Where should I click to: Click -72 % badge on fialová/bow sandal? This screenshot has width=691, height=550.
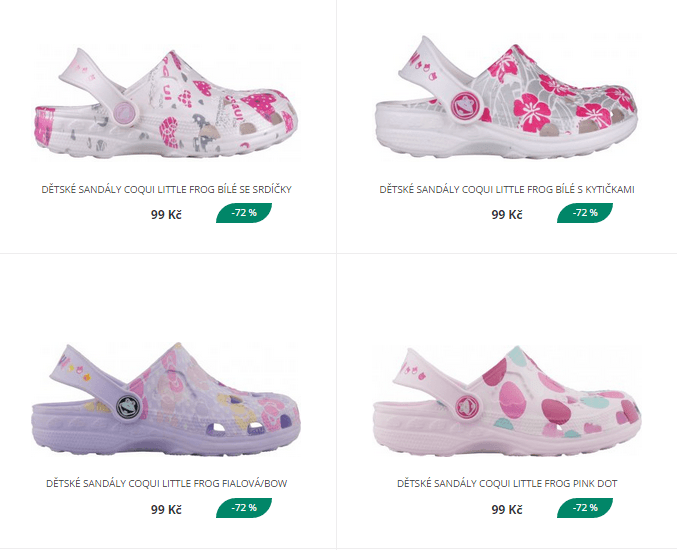coord(244,508)
